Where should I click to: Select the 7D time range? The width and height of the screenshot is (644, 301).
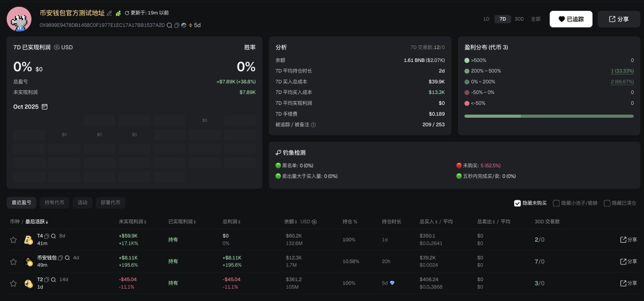pyautogui.click(x=502, y=19)
